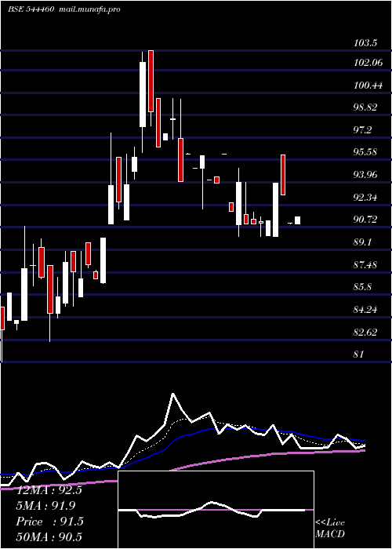This screenshot has width=392, height=549.
Task: Click the 81 price axis label
Action: [359, 354]
